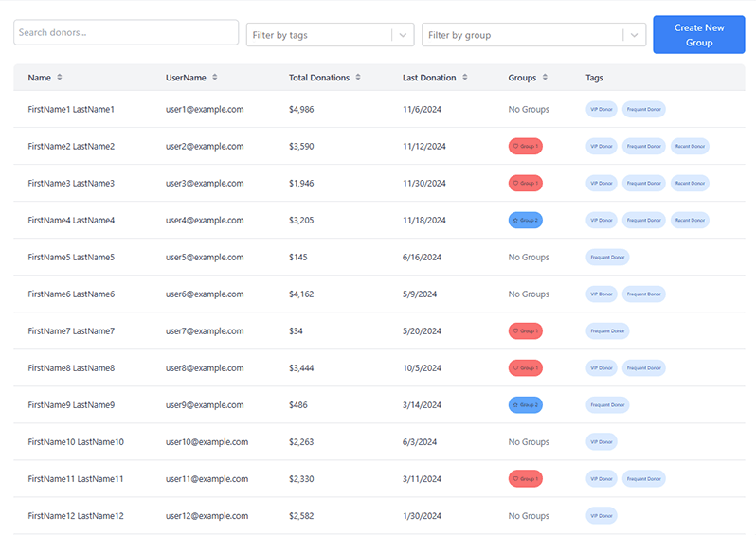Viewport: 756px width, 535px height.
Task: Select the FirstName6 LastName6 row name
Action: 71,294
